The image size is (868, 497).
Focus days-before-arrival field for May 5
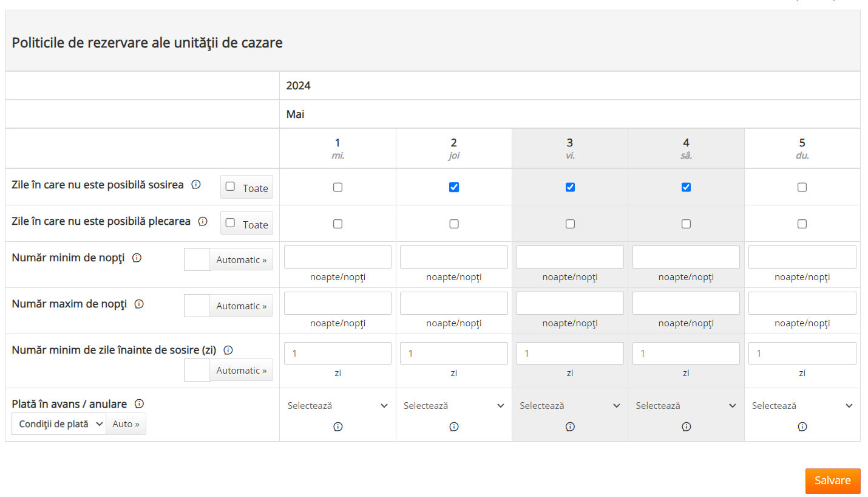click(x=802, y=353)
